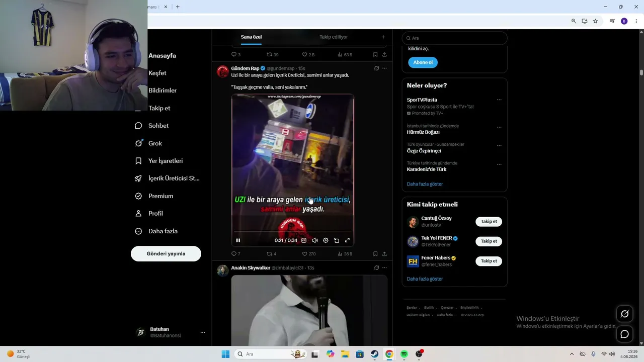
Task: Bookmark the Gündem Rap post
Action: [375, 254]
